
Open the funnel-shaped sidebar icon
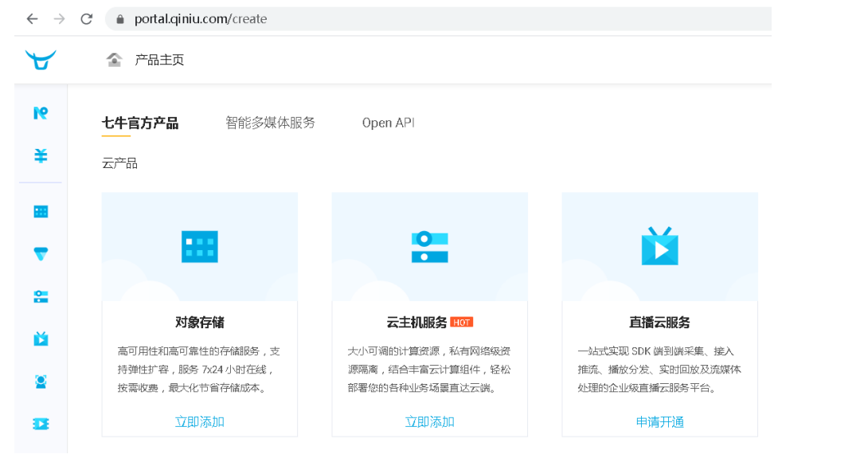41,254
